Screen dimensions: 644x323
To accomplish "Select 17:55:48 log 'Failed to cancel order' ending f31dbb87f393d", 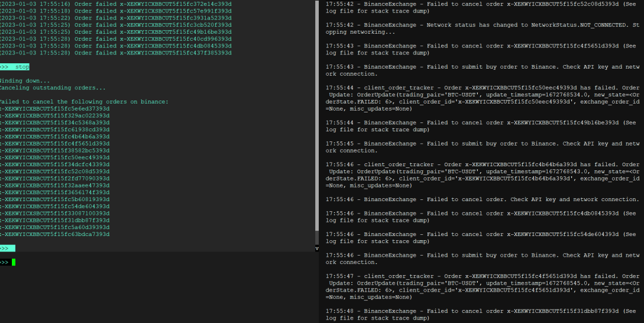I will [481, 315].
